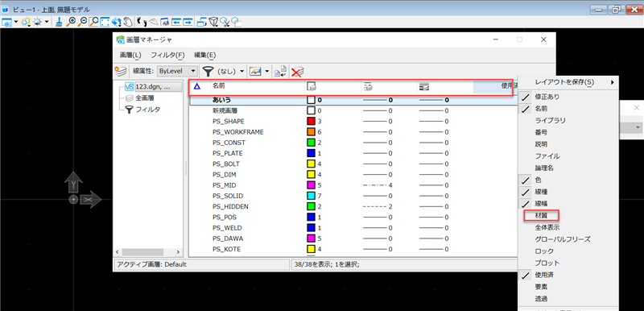The height and width of the screenshot is (311, 644).
Task: Click the Update View brush icon
Action: tap(59, 22)
